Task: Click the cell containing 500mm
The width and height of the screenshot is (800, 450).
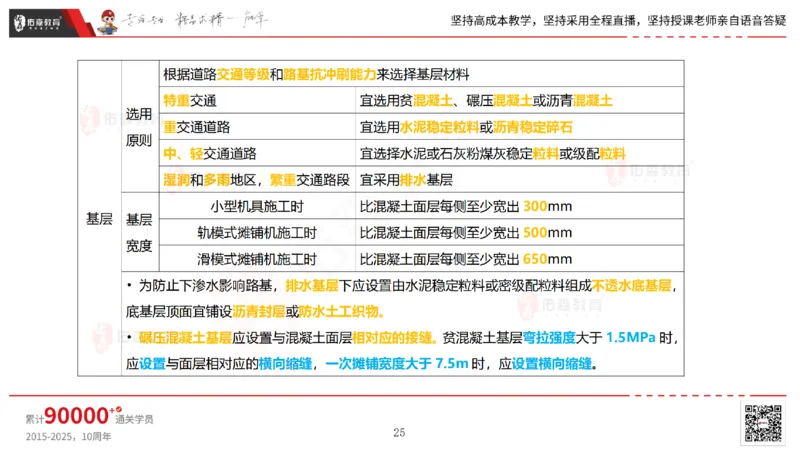Action: 519,233
